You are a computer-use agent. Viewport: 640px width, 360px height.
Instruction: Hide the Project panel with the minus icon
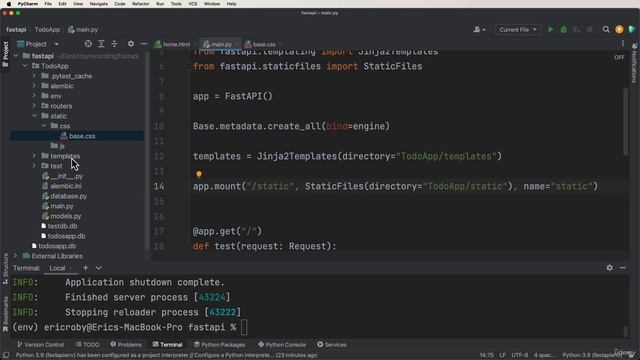point(144,44)
